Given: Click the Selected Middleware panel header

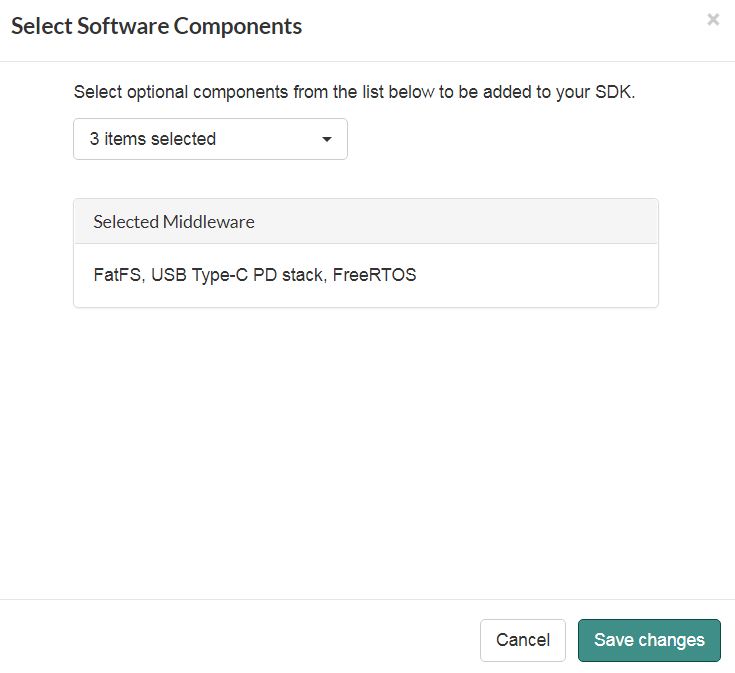Looking at the screenshot, I should pos(366,222).
